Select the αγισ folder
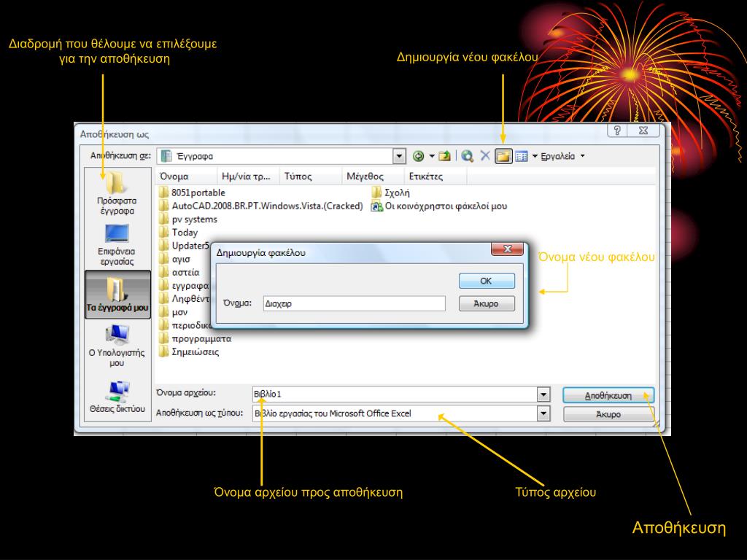 pos(174,259)
